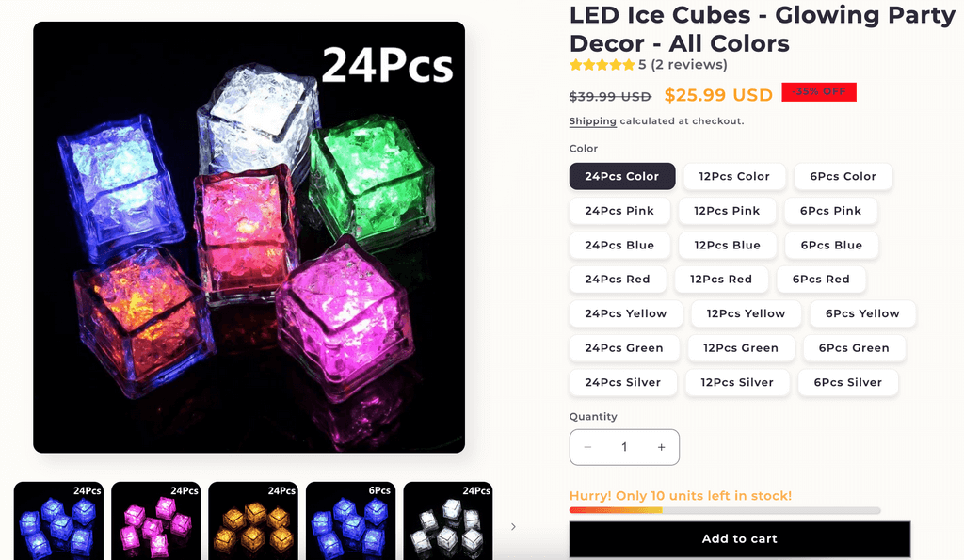
Task: Choose the 6Pcs Pink option
Action: [x=830, y=211]
